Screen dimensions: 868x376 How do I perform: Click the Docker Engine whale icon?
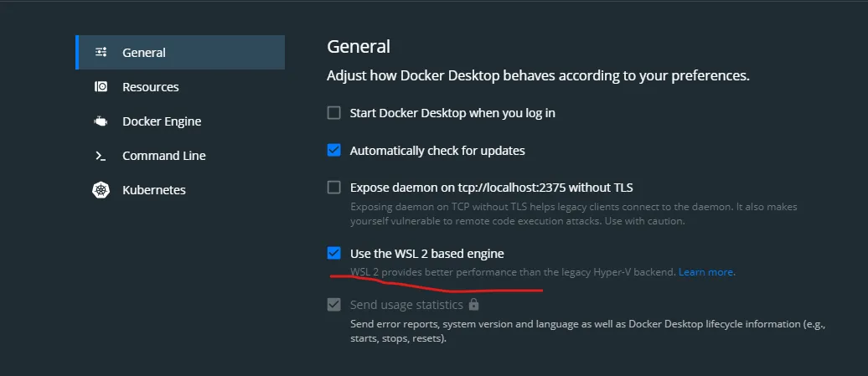tap(101, 121)
